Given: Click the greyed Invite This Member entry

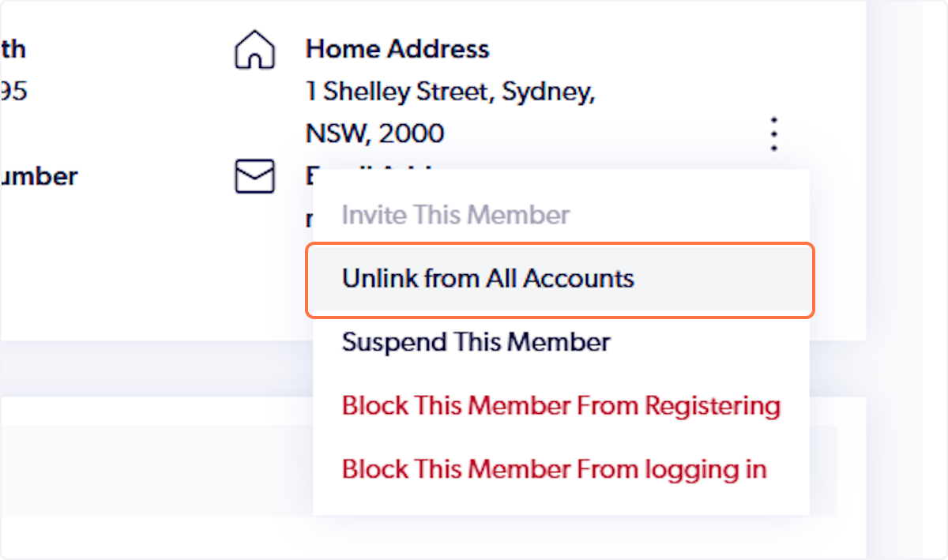Looking at the screenshot, I should pyautogui.click(x=456, y=214).
